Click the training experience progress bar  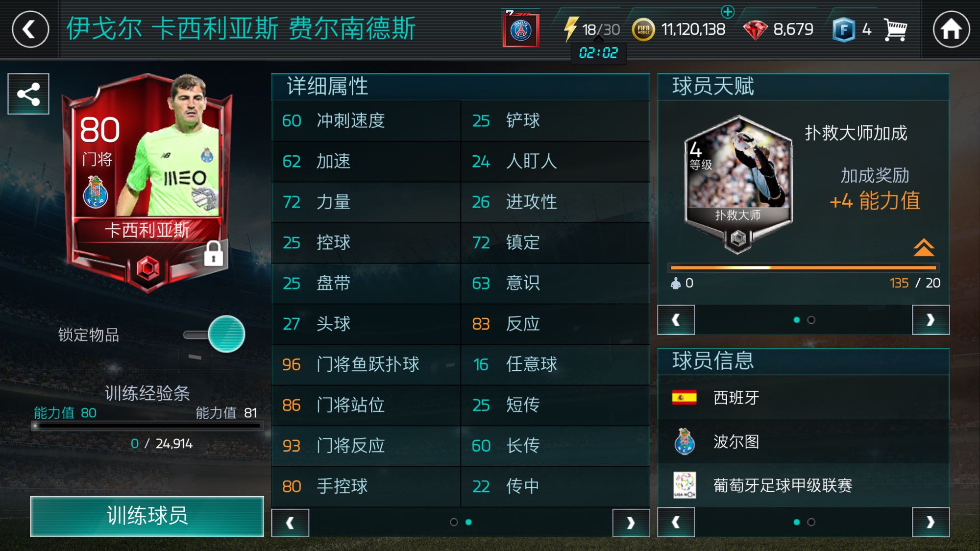click(x=147, y=426)
